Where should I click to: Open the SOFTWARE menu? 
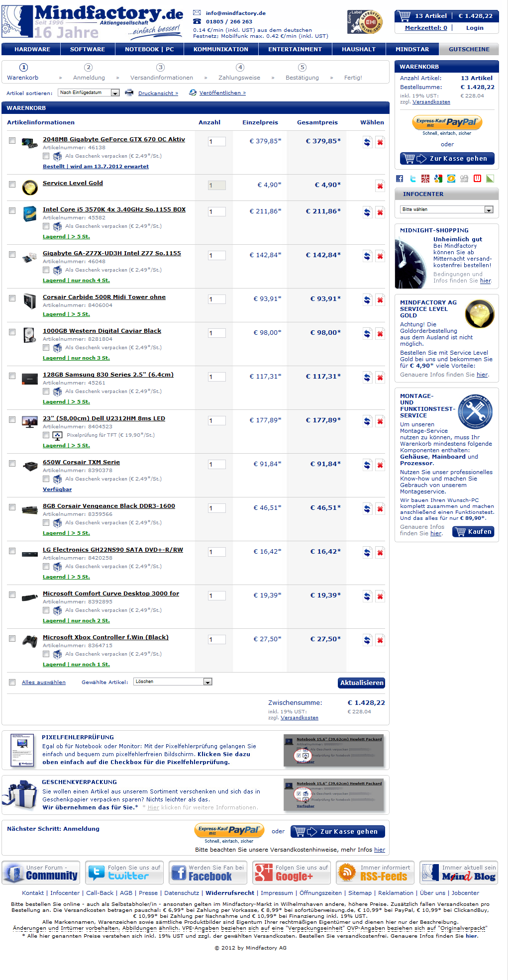[88, 49]
